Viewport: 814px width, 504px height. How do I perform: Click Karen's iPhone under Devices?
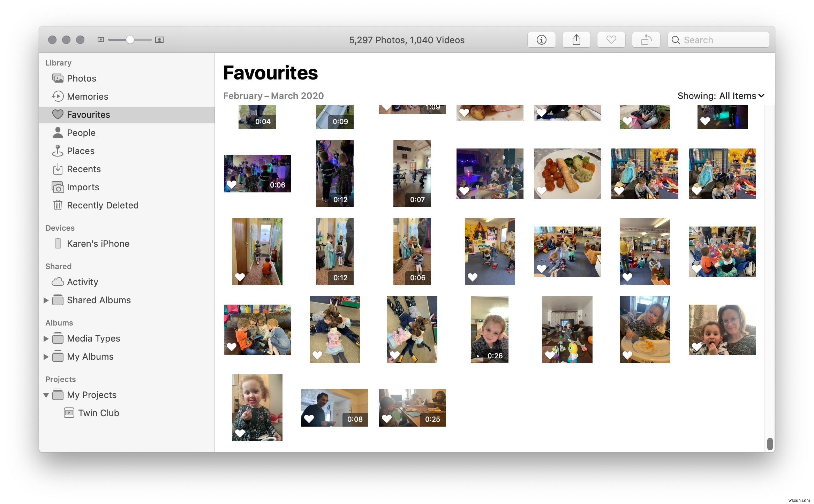point(98,243)
